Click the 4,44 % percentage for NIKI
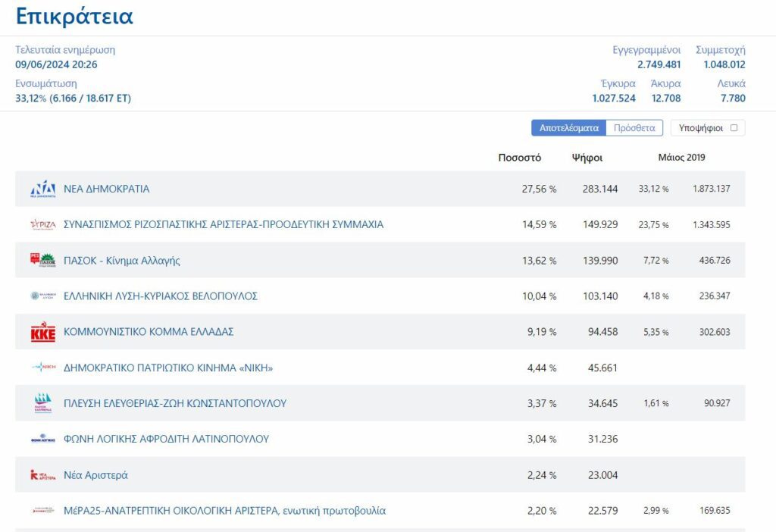The width and height of the screenshot is (776, 532). coord(541,368)
